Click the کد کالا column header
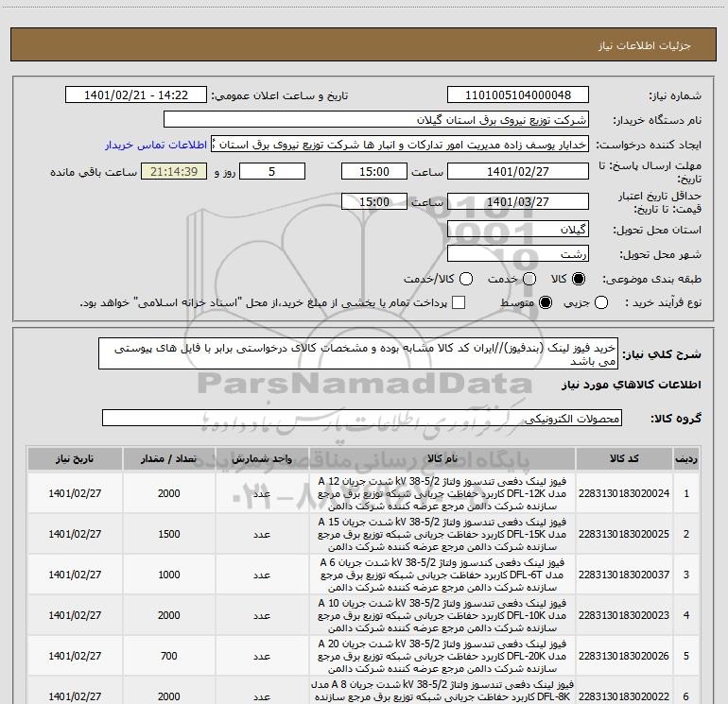 pyautogui.click(x=624, y=459)
